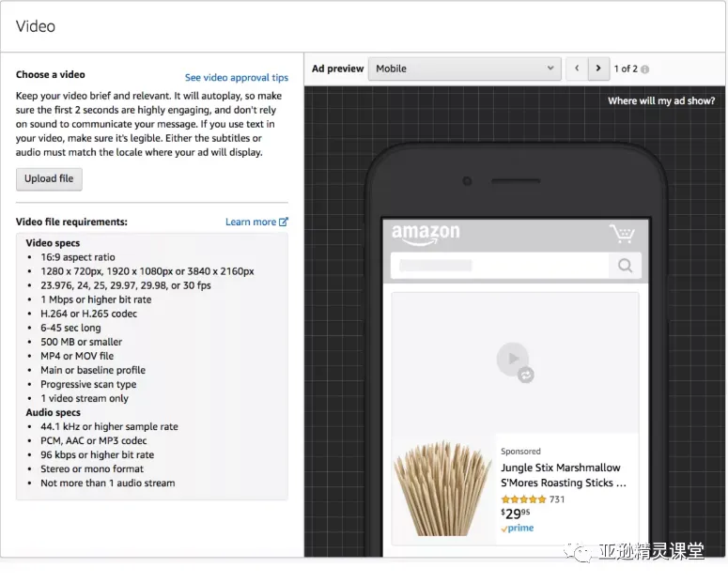Image resolution: width=728 pixels, height=583 pixels.
Task: Open the Learn more link
Action: (251, 222)
